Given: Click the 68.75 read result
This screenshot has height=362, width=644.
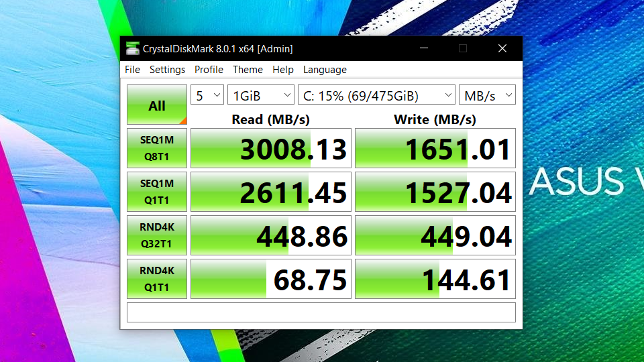Looking at the screenshot, I should tap(271, 279).
